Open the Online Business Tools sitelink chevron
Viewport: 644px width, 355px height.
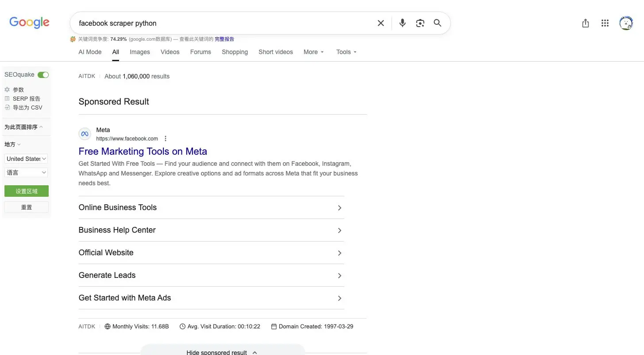pyautogui.click(x=339, y=208)
